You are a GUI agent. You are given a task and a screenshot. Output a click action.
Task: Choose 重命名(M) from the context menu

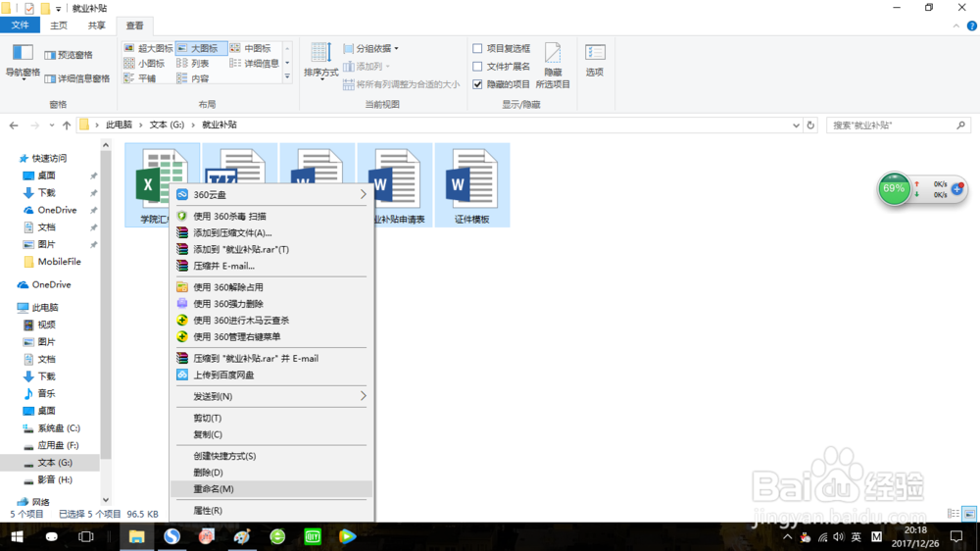pyautogui.click(x=271, y=488)
